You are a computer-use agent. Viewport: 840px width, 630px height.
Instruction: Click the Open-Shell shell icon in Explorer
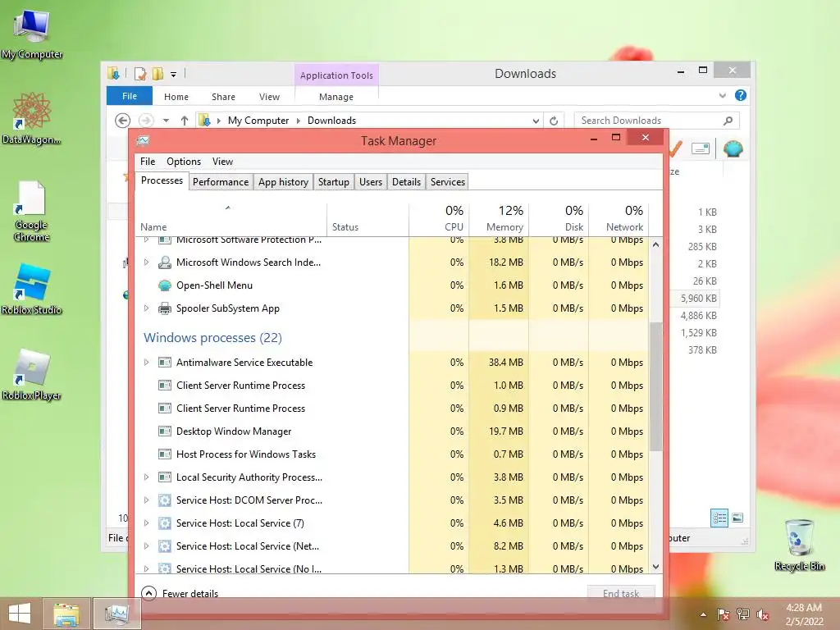[733, 148]
